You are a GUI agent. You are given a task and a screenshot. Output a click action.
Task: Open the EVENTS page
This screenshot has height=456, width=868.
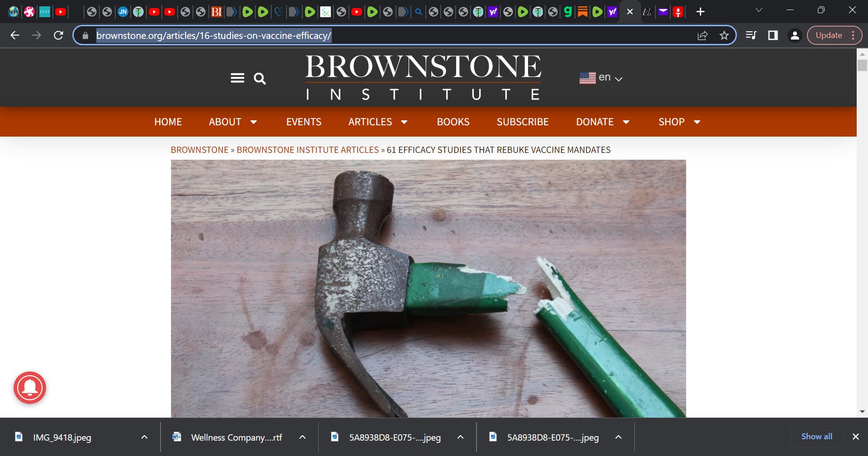pyautogui.click(x=304, y=122)
